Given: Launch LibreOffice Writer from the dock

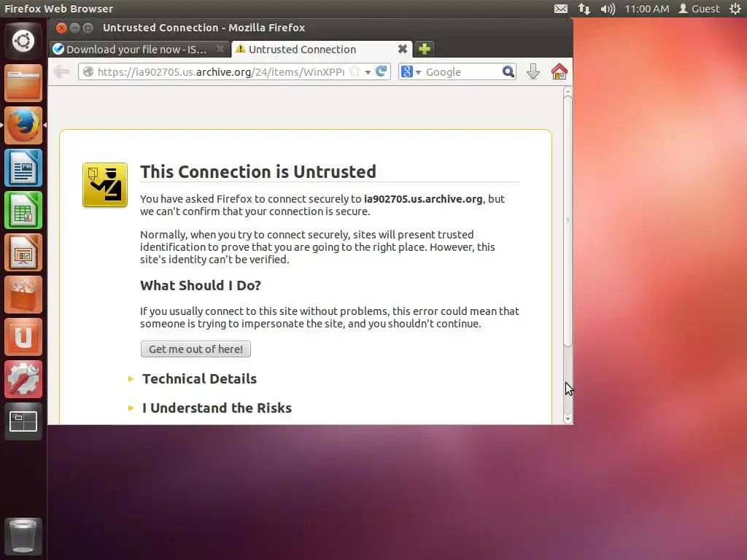Looking at the screenshot, I should coord(23,168).
